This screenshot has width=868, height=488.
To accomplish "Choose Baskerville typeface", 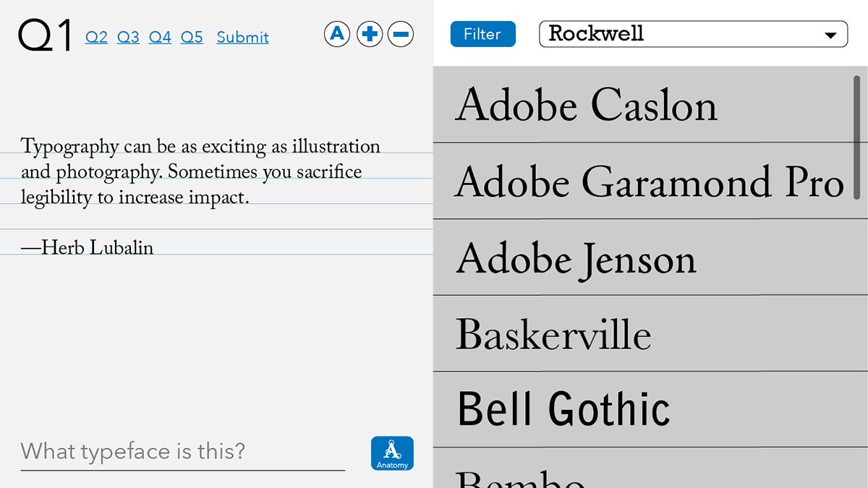I will coord(650,333).
